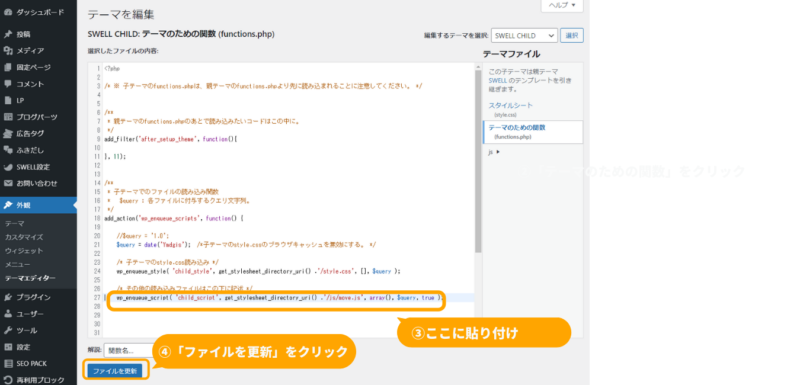Open the SWELL設定 menu item
This screenshot has height=385, width=800.
(33, 167)
